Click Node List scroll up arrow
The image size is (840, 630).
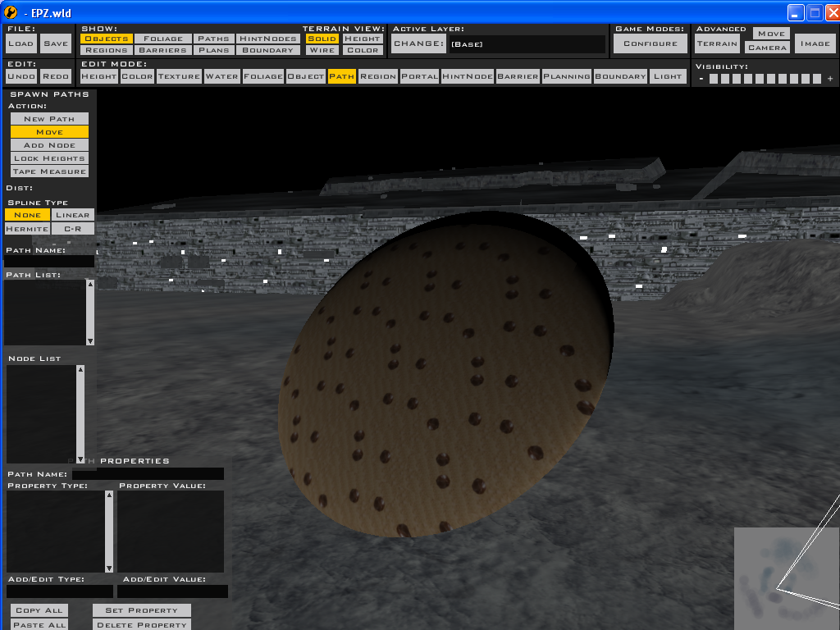tap(80, 369)
